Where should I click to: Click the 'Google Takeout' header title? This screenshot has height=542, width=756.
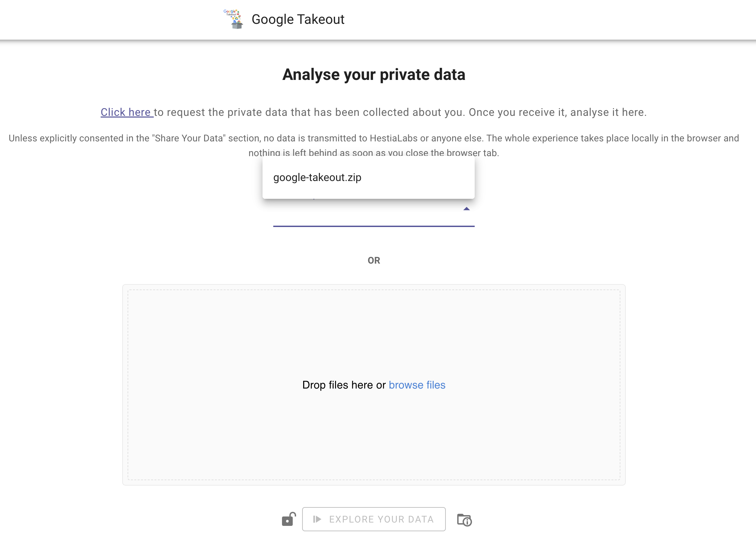(x=298, y=19)
